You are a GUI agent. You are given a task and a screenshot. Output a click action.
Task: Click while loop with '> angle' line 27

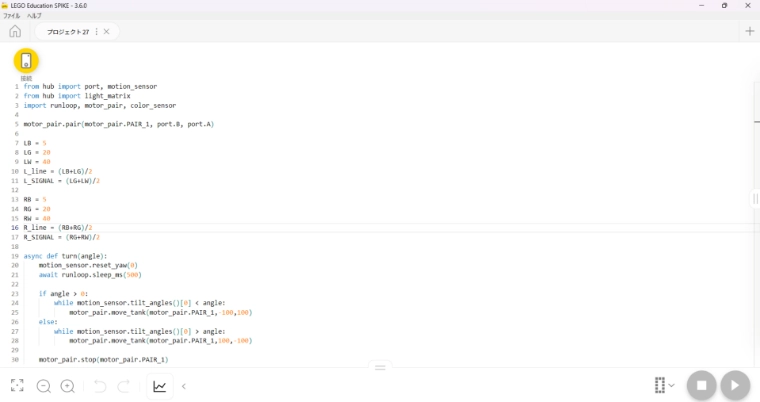pyautogui.click(x=140, y=331)
